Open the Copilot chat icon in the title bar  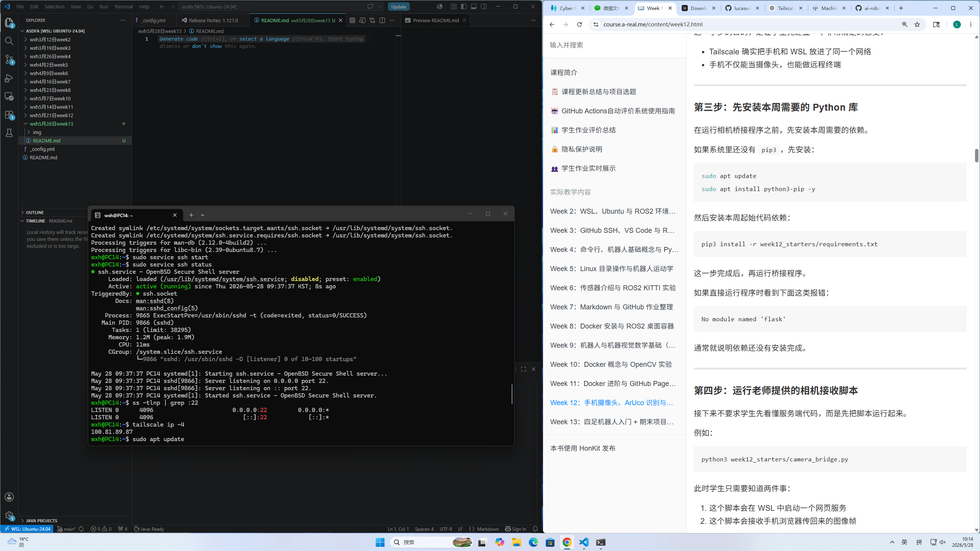[x=370, y=7]
